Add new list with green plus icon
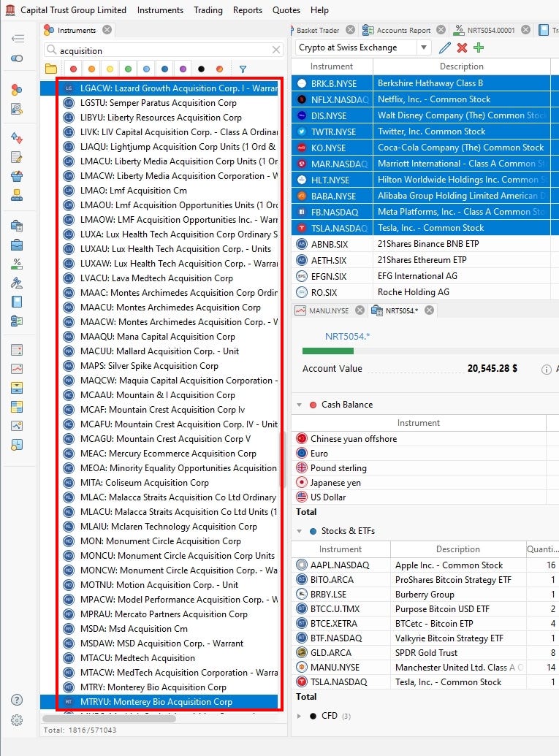Viewport: 559px width, 756px height. [479, 47]
